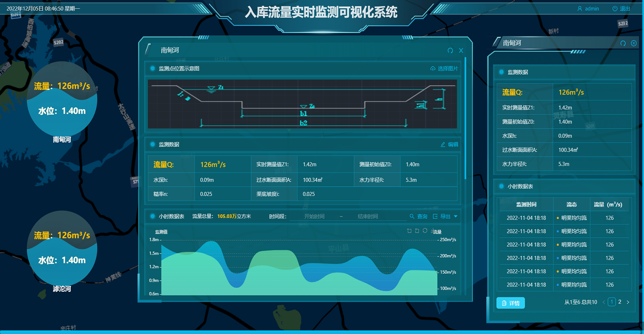Viewport: 644px width, 334px height.
Task: Click the 查询 search icon
Action: [412, 217]
